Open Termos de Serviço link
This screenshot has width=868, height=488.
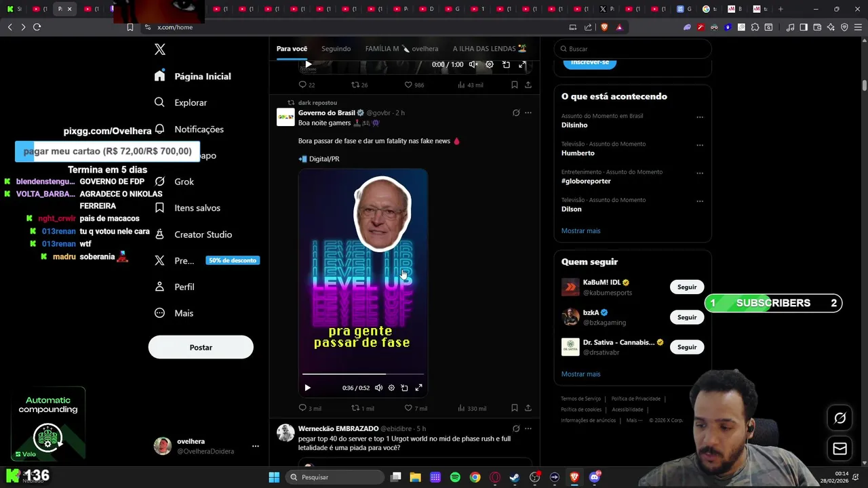pyautogui.click(x=580, y=399)
